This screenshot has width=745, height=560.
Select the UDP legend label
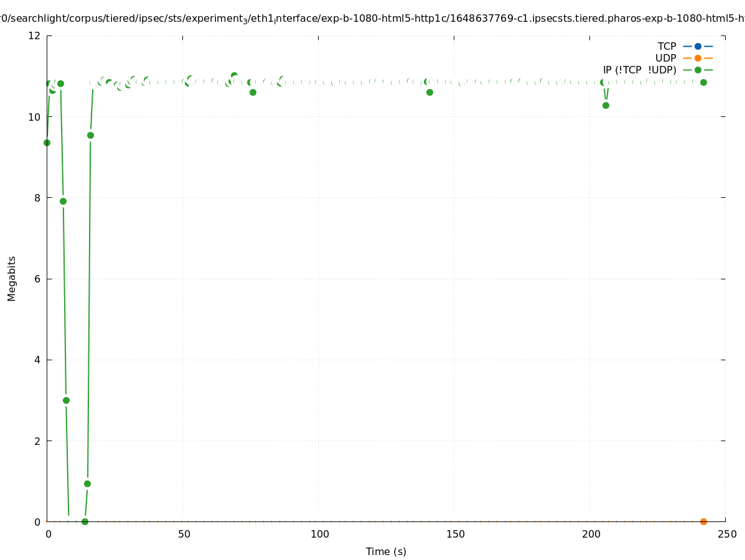[665, 58]
